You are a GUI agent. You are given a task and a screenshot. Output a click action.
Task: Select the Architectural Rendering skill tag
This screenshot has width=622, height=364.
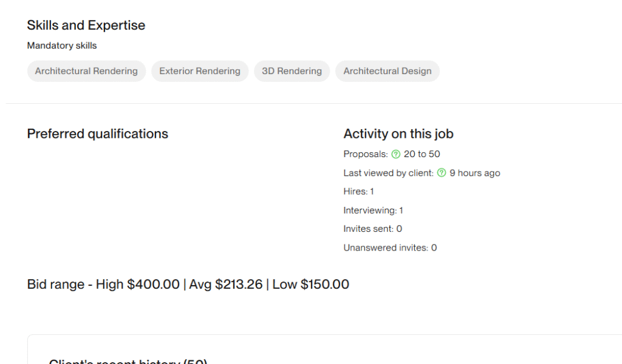click(x=86, y=71)
